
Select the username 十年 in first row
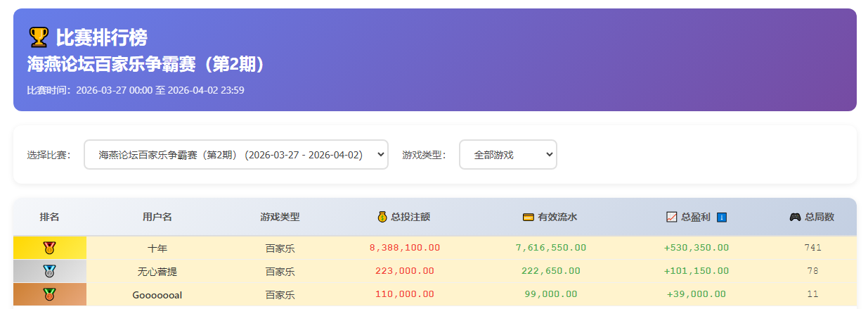(x=157, y=248)
